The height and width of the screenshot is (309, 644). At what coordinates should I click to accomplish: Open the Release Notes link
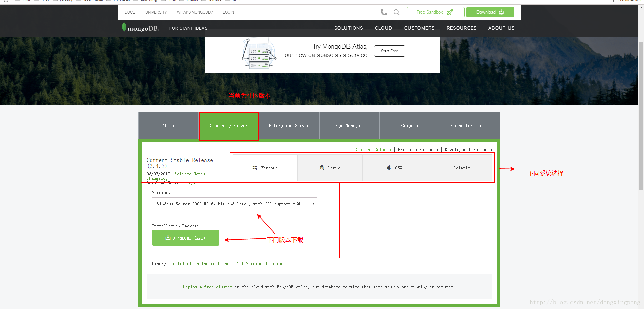(x=190, y=174)
